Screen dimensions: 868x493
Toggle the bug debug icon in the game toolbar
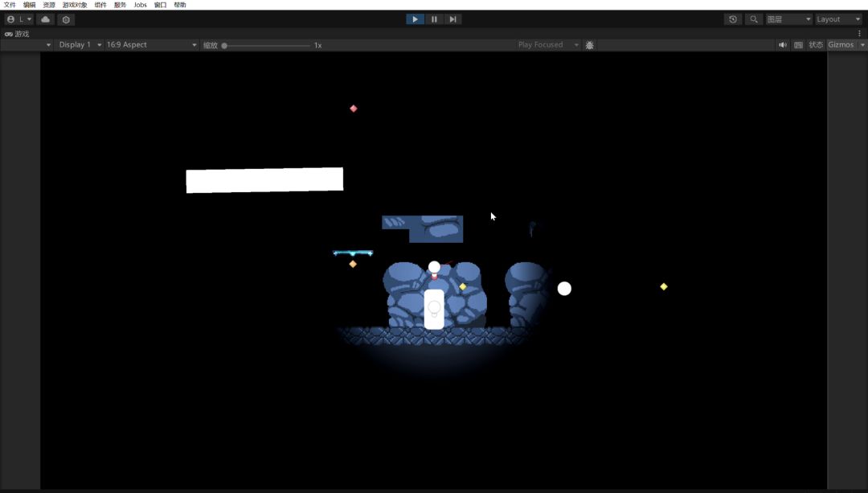click(x=589, y=45)
